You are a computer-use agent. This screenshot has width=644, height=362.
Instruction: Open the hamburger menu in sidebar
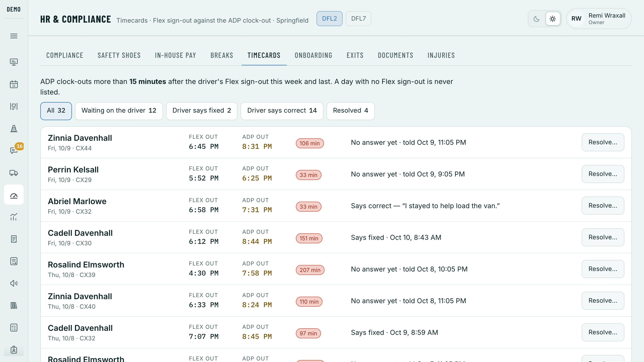point(14,36)
